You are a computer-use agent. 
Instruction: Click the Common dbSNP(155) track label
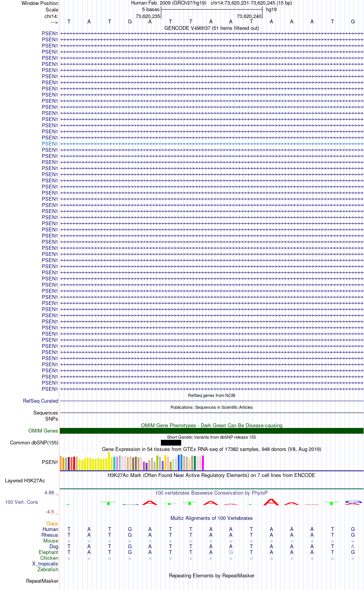tap(34, 442)
